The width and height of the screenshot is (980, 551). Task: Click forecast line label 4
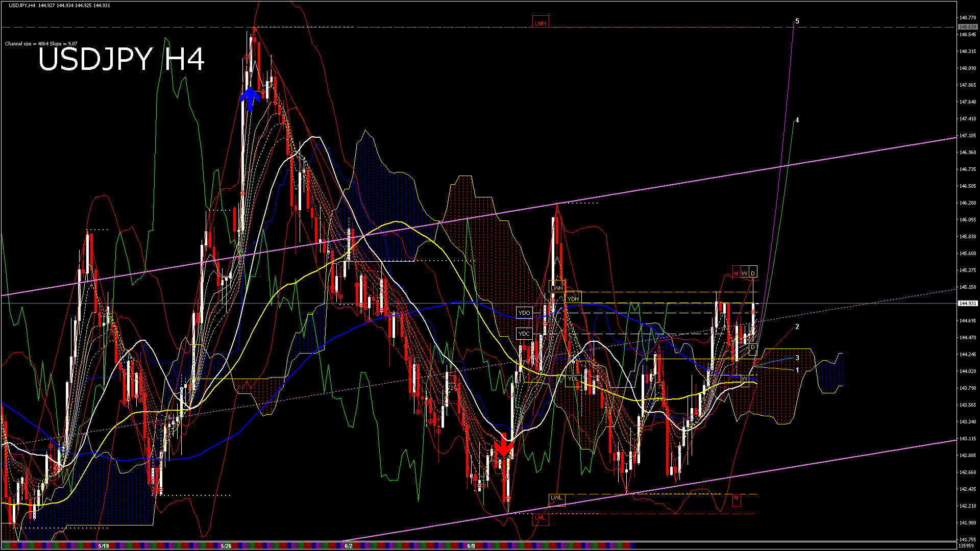[x=797, y=120]
